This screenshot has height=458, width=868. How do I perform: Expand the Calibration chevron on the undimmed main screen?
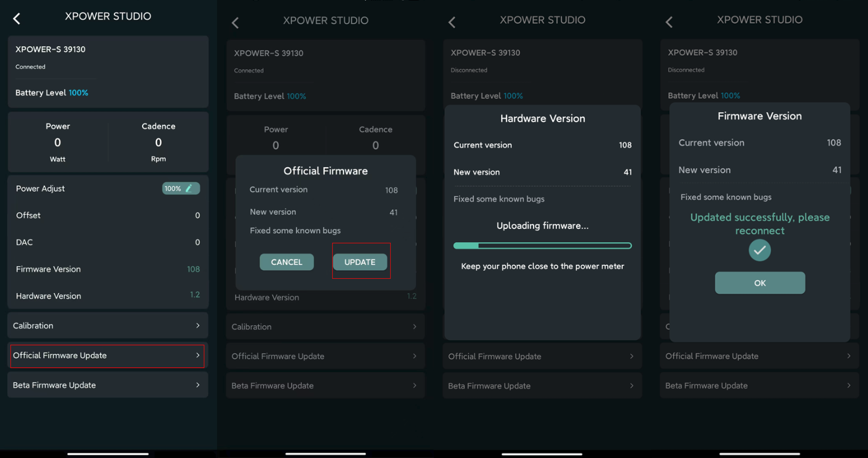click(198, 326)
